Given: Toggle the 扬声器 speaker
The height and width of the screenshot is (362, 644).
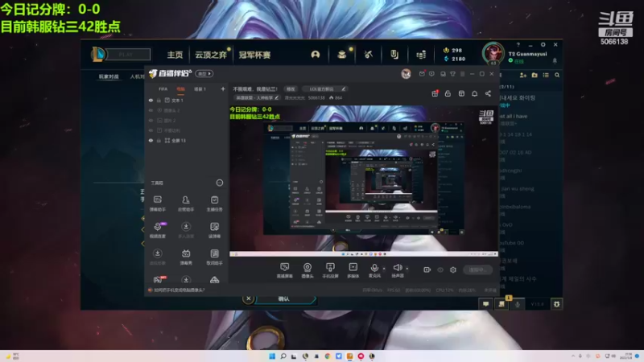Looking at the screenshot, I should 397,270.
